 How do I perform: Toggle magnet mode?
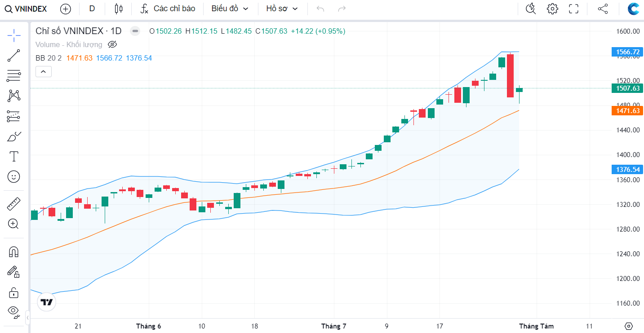pos(14,252)
